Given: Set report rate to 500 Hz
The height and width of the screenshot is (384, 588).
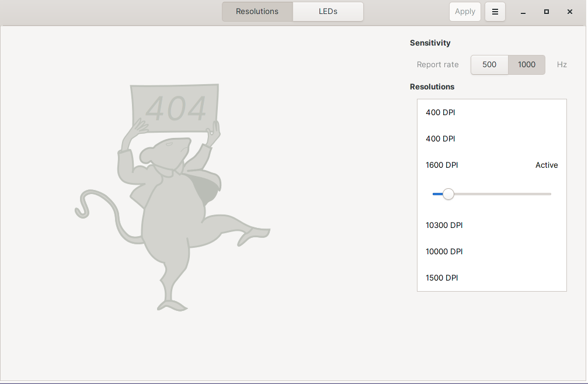Looking at the screenshot, I should tap(489, 65).
